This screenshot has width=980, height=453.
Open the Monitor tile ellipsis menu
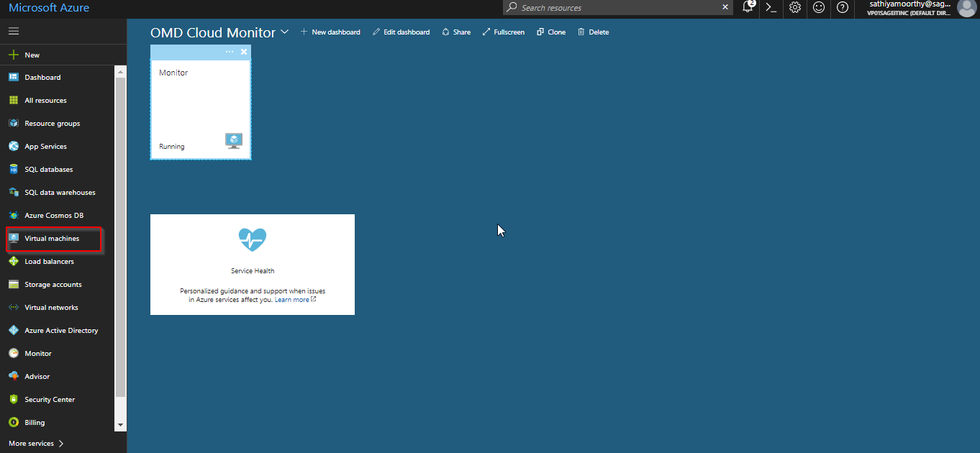tap(230, 52)
